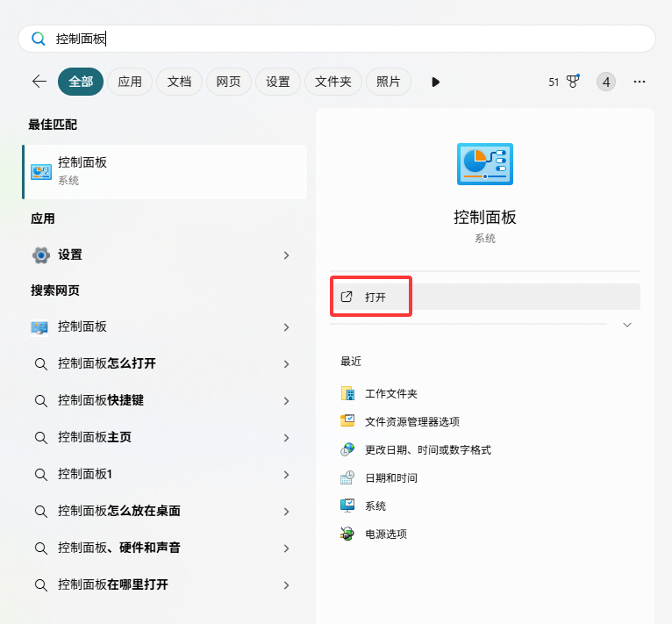The height and width of the screenshot is (624, 672).
Task: Open the 工作文件夹 recent item
Action: [x=390, y=393]
